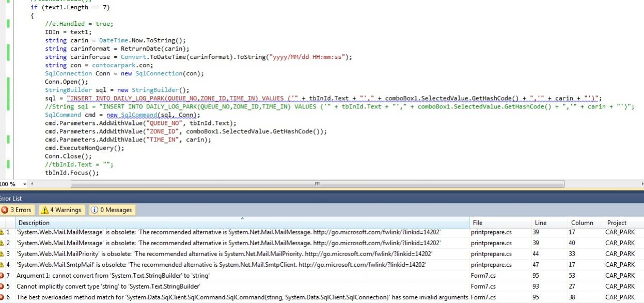Click the warning icon for SmtpMail row

point(2,265)
